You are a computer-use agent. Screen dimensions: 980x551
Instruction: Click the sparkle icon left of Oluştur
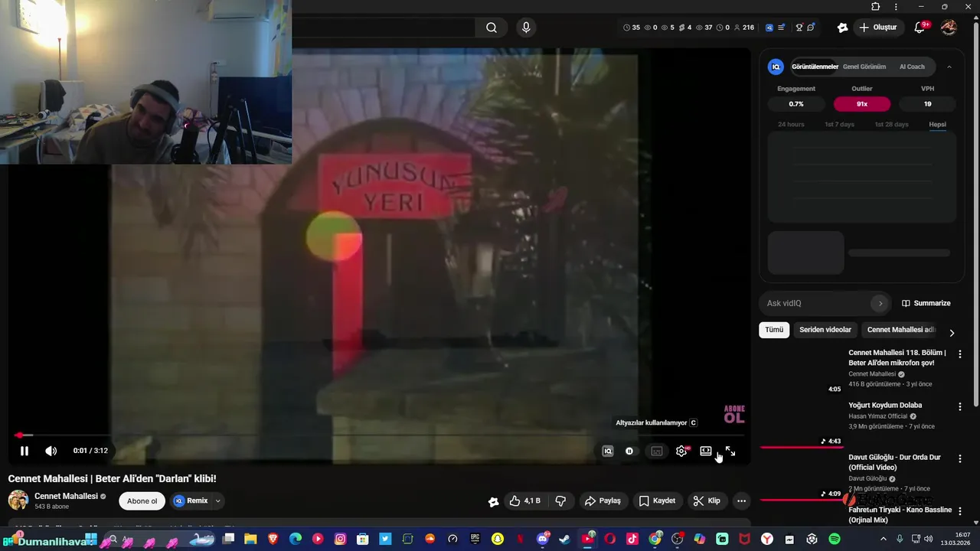point(842,28)
